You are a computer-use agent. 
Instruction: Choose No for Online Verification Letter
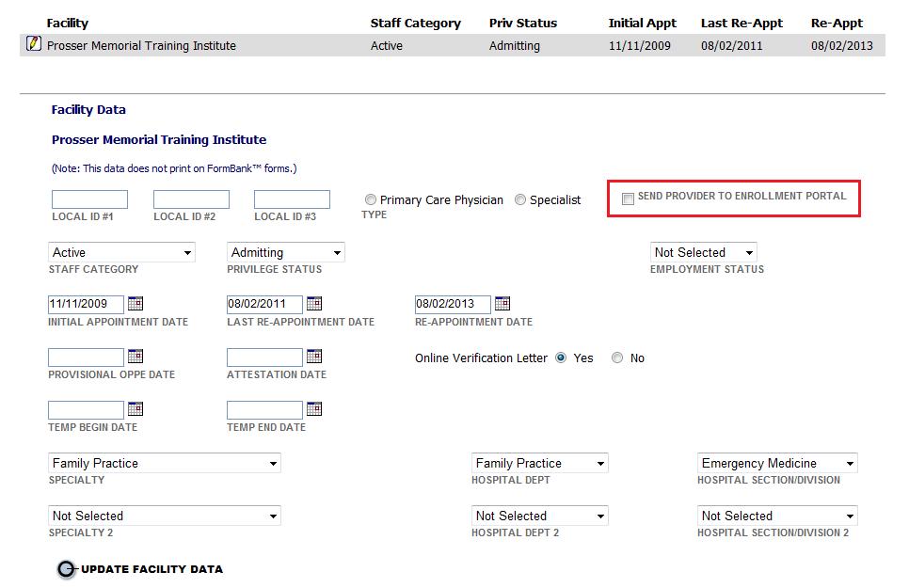point(617,358)
